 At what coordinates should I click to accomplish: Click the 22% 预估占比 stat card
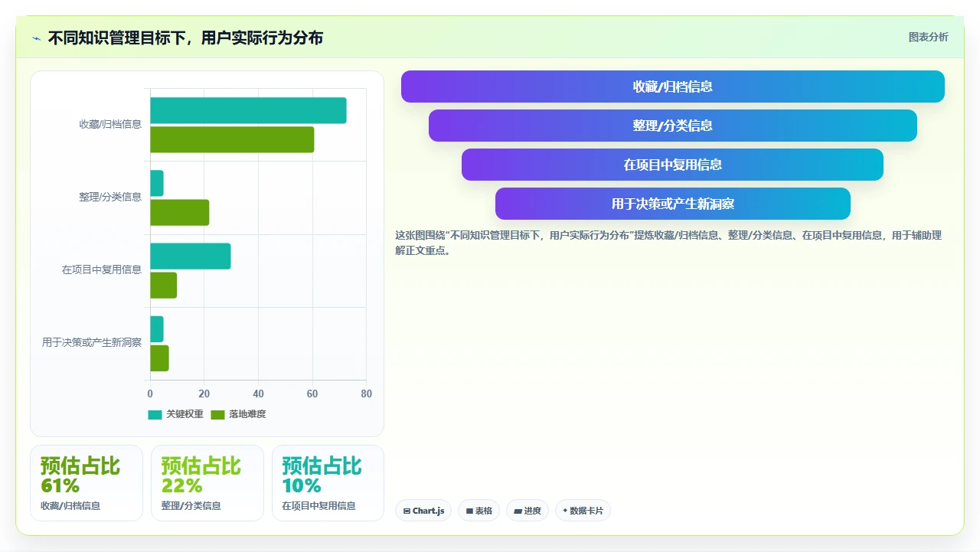click(207, 483)
